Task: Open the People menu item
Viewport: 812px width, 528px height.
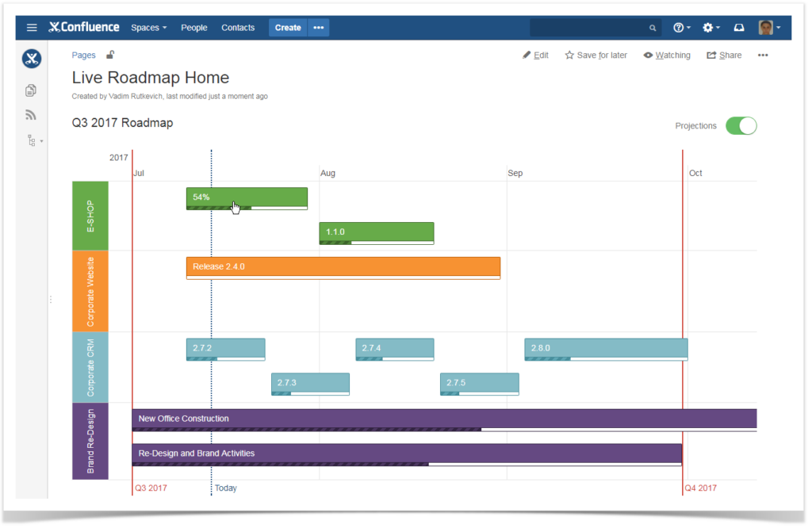Action: pos(193,27)
